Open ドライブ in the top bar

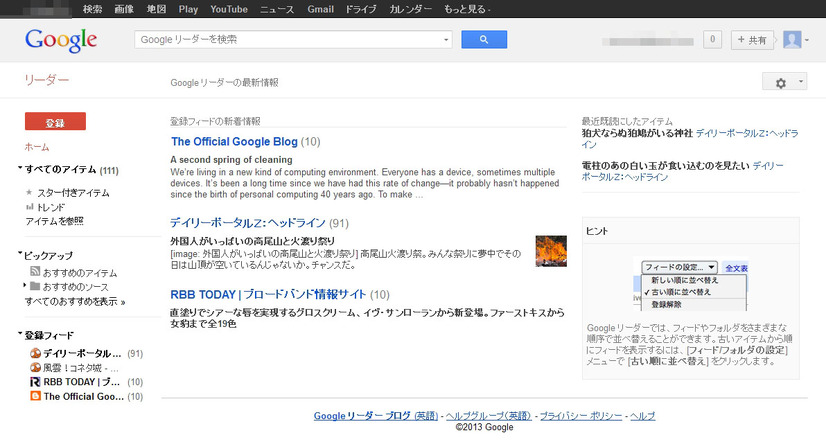pyautogui.click(x=361, y=9)
